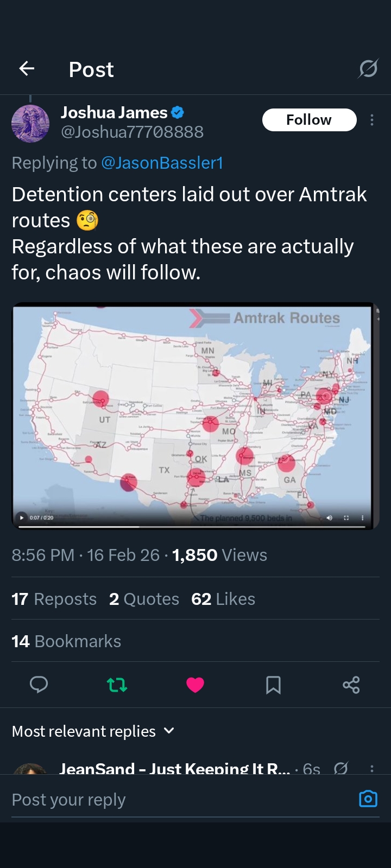Image resolution: width=391 pixels, height=868 pixels.
Task: Open more options for Joshua James's post
Action: click(x=372, y=120)
